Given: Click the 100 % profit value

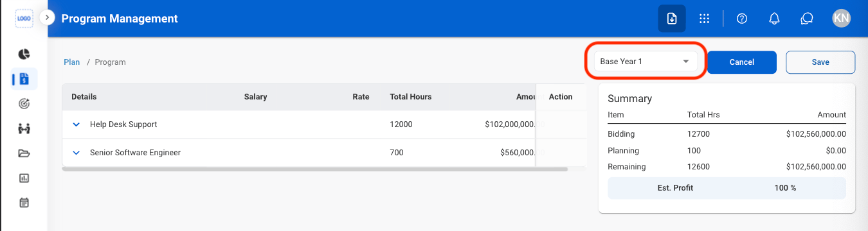Looking at the screenshot, I should (x=786, y=188).
